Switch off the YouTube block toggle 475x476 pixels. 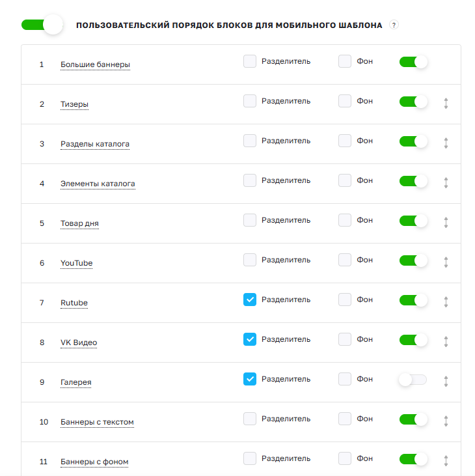[413, 260]
